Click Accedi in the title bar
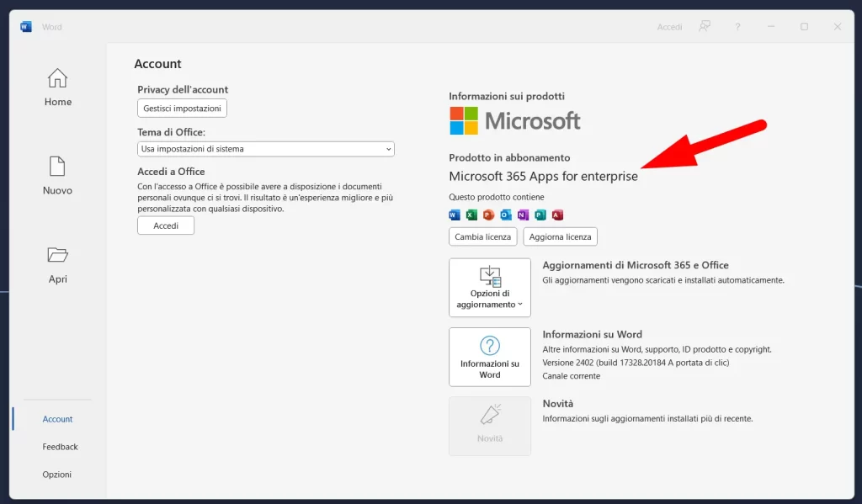The image size is (862, 504). tap(669, 27)
